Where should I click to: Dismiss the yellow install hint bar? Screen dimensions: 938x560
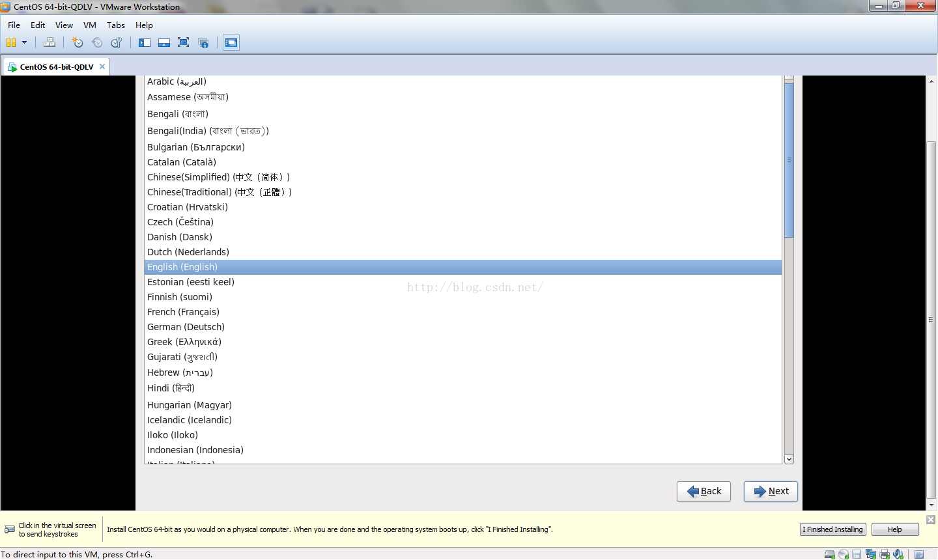931,519
